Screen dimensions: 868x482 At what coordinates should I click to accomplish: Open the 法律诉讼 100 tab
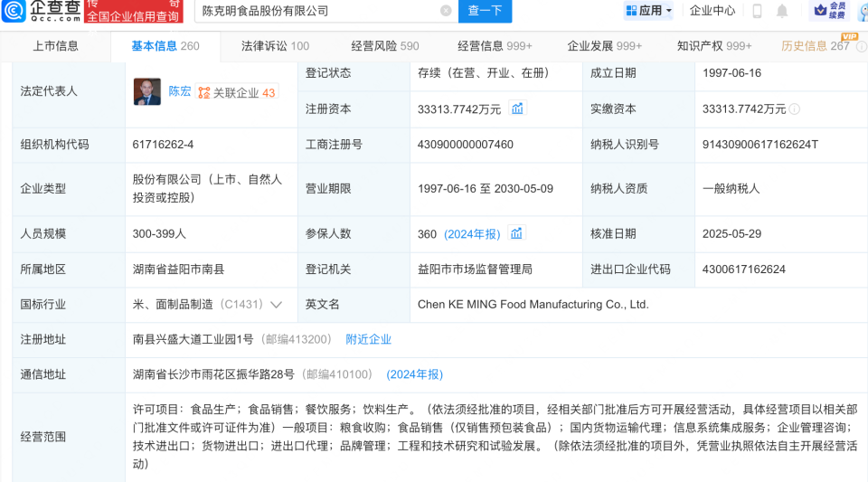[275, 46]
